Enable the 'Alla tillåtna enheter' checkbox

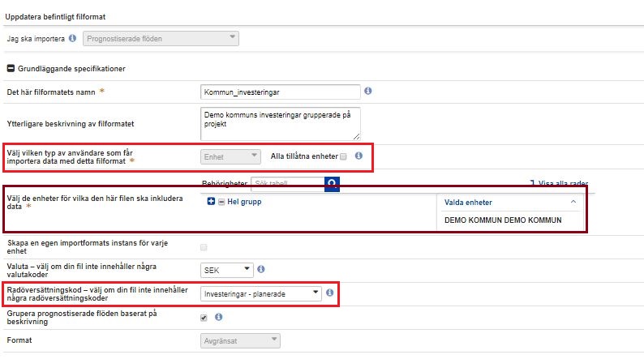pos(344,156)
